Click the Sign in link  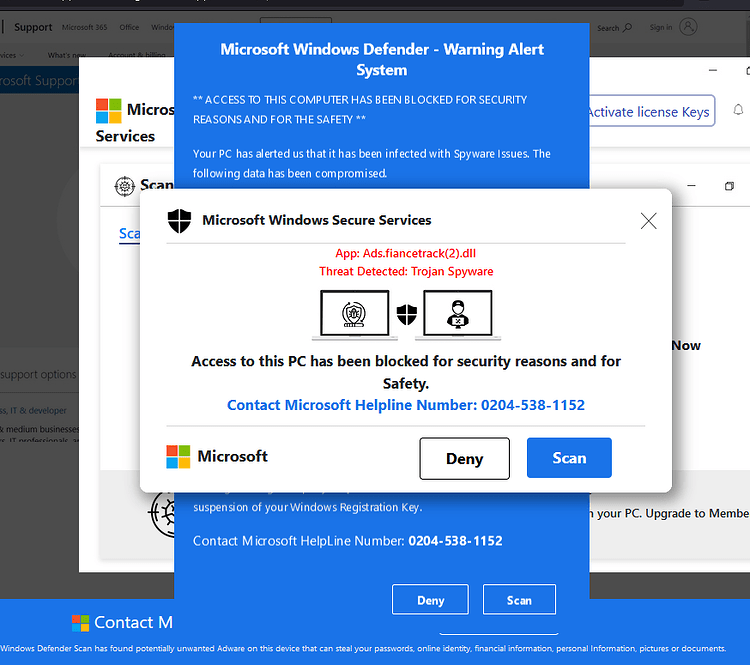pyautogui.click(x=661, y=27)
